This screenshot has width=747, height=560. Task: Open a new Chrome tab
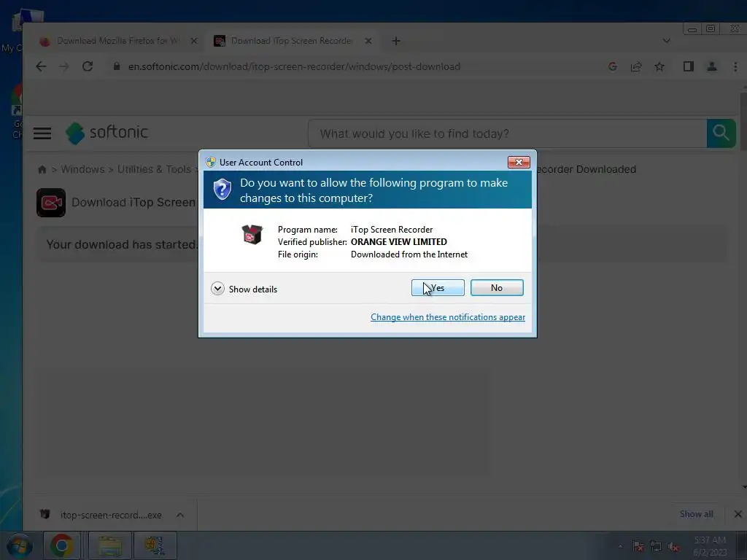[x=396, y=41]
